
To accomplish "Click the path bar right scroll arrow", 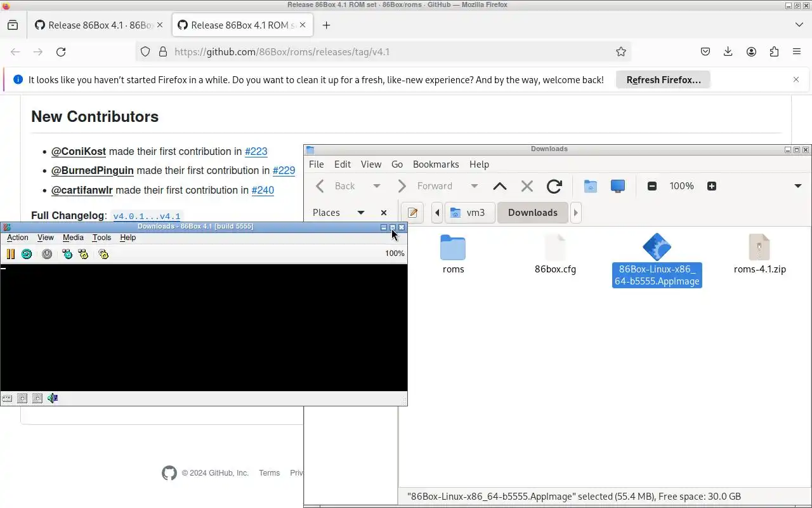I will [576, 213].
